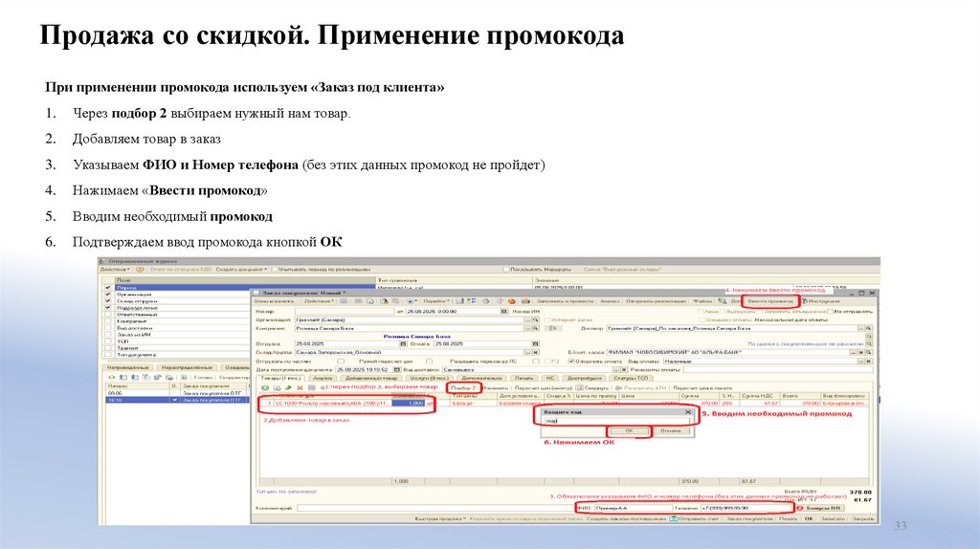This screenshot has height=549, width=980.
Task: Open the 'Склад/группа' field selection button
Action: (x=527, y=352)
